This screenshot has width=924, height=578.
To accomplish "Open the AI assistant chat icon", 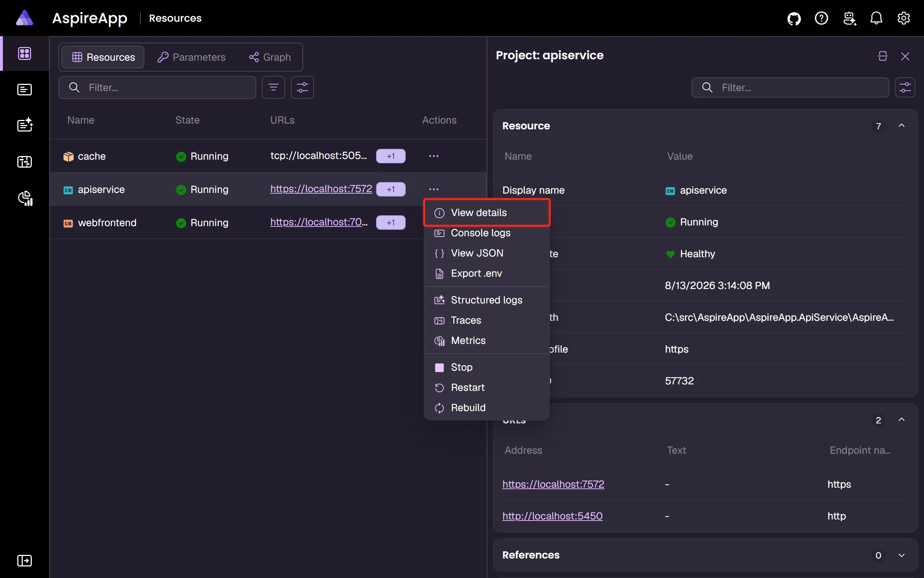I will (850, 18).
